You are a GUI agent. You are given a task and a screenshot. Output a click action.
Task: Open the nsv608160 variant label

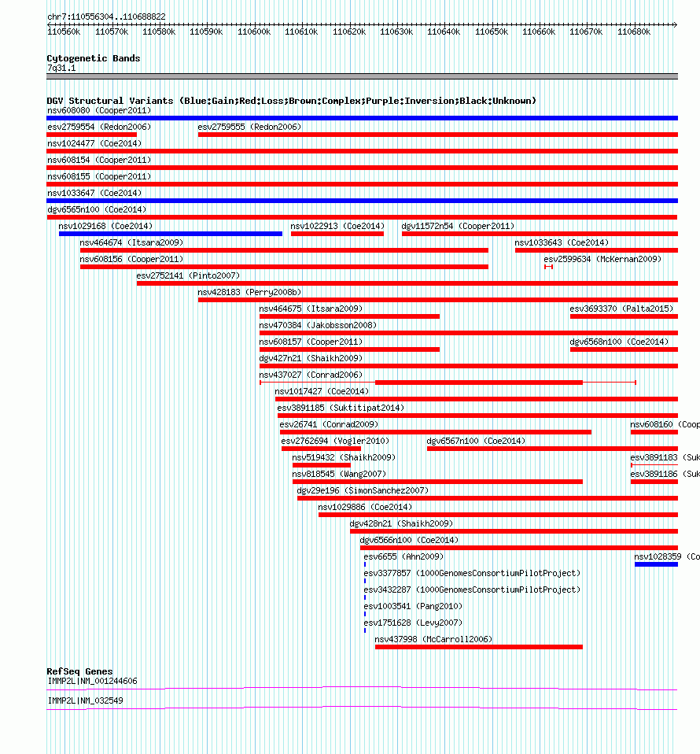pos(665,424)
